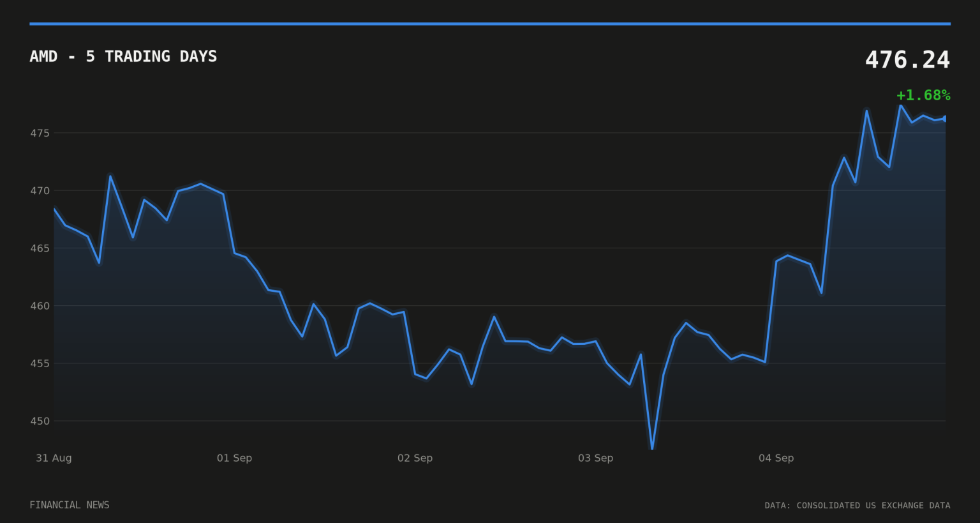Click the current price 476.24
980x523 pixels.
coord(907,60)
